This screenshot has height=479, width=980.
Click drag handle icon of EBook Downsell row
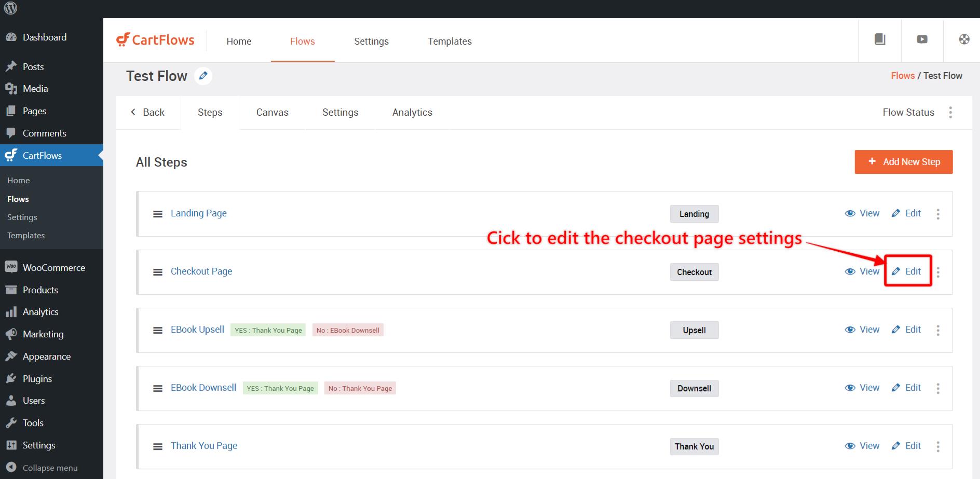pyautogui.click(x=158, y=388)
